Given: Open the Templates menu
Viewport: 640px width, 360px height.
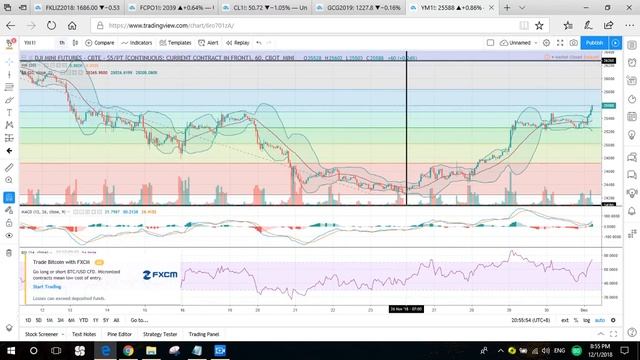Looking at the screenshot, I should [175, 43].
